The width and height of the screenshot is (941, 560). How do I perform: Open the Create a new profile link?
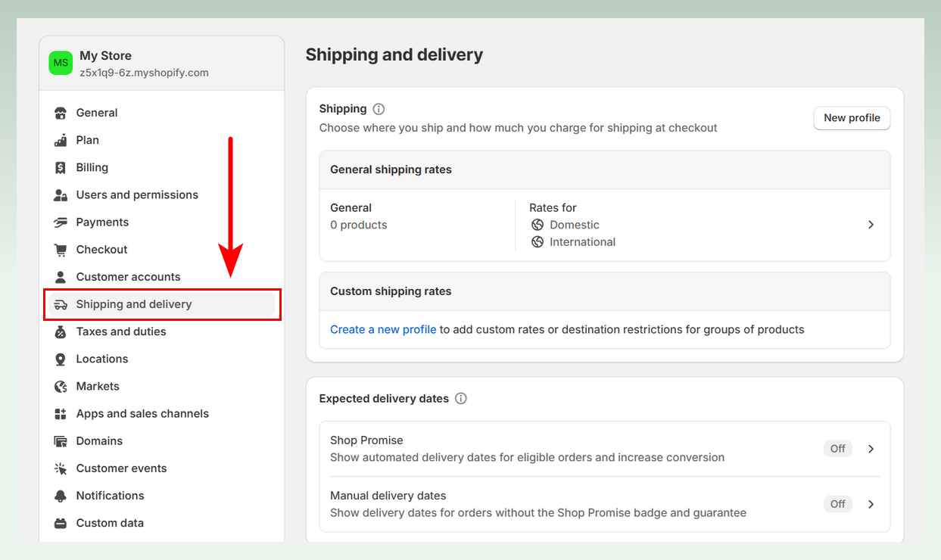(x=382, y=328)
